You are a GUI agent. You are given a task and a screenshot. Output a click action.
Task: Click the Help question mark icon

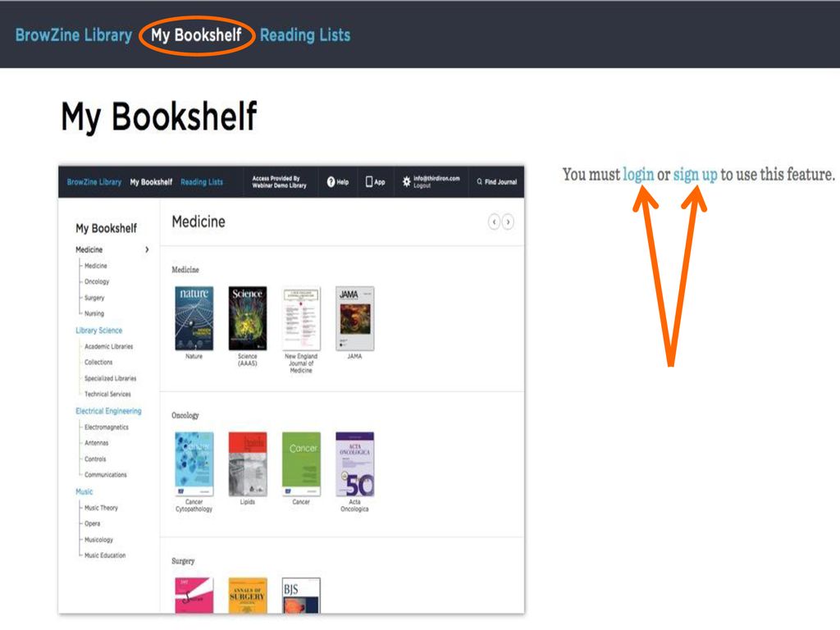point(331,182)
